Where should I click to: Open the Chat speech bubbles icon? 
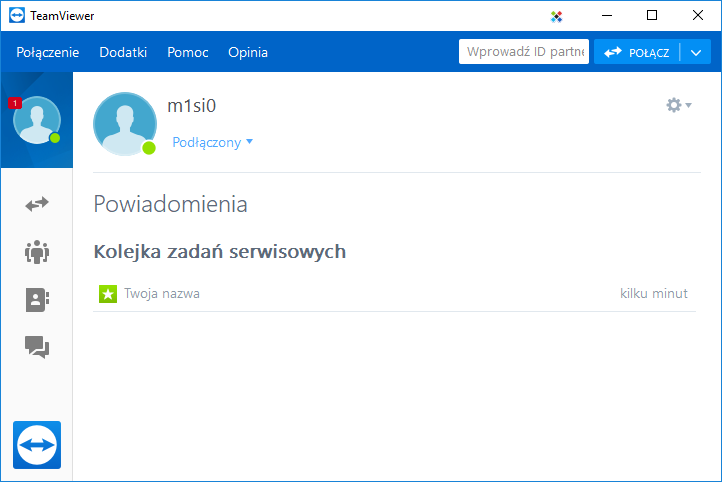[x=36, y=347]
